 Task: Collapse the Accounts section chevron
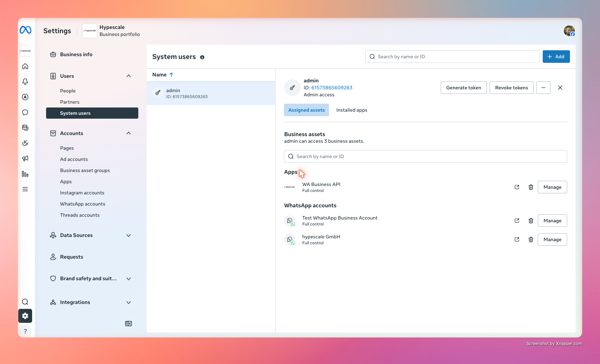(x=129, y=133)
